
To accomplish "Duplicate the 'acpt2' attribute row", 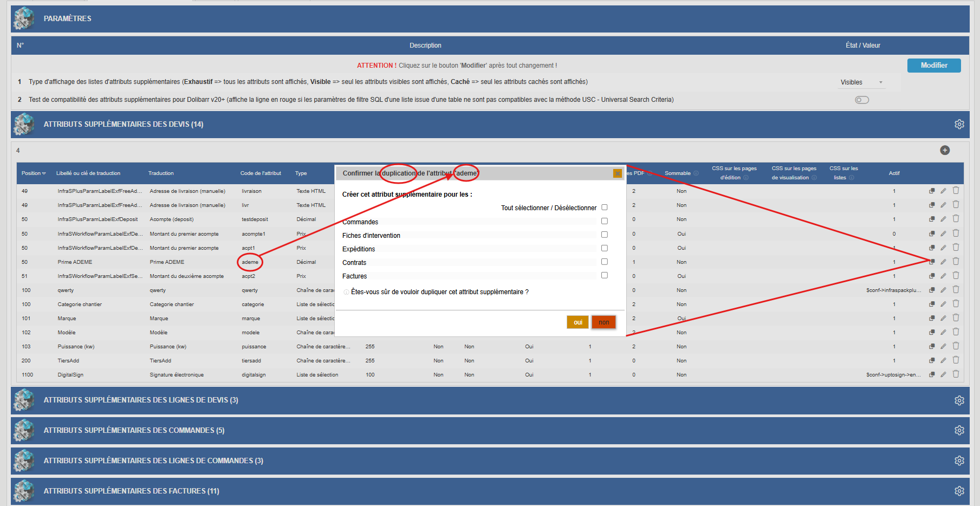I will point(932,276).
